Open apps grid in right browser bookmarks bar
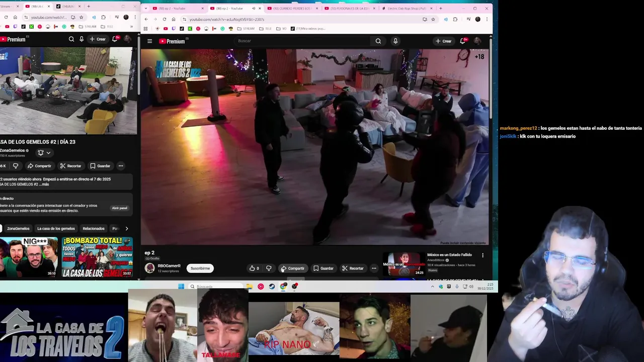 (146, 29)
